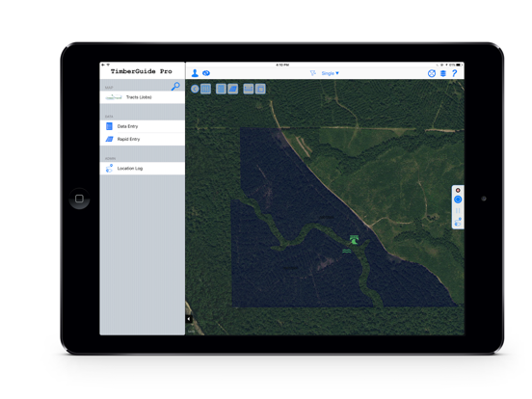The height and width of the screenshot is (399, 532).
Task: Click the compass target icon
Action: (x=431, y=73)
